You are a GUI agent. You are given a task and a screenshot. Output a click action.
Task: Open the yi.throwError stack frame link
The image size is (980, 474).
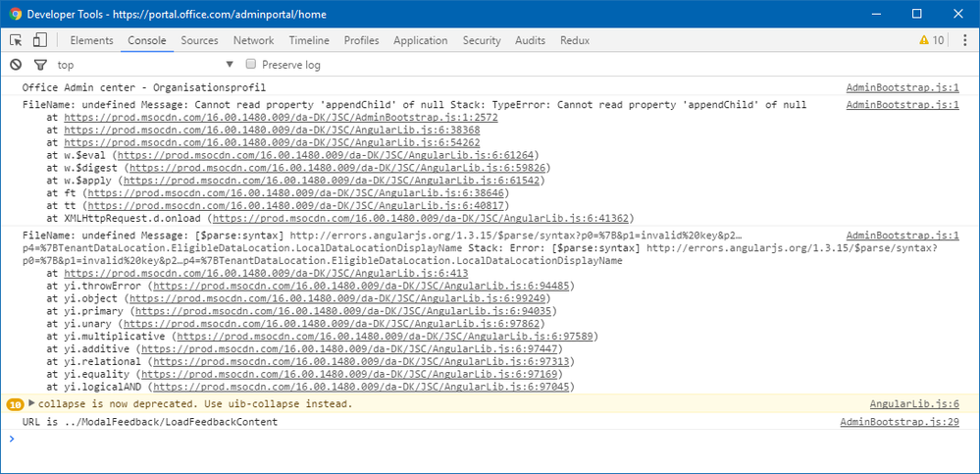pos(361,286)
